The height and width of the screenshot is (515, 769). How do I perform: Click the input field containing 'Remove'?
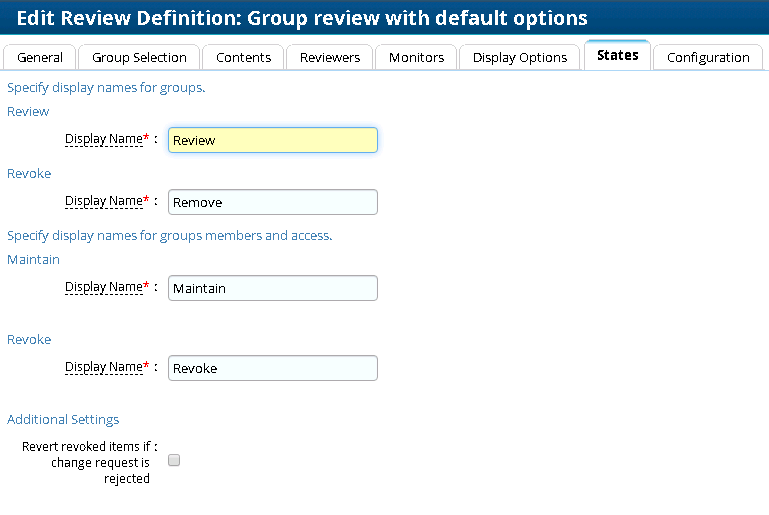click(273, 202)
